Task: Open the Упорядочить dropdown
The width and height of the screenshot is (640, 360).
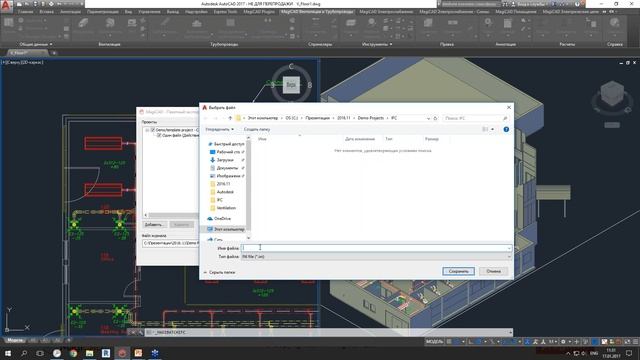Action: click(220, 129)
